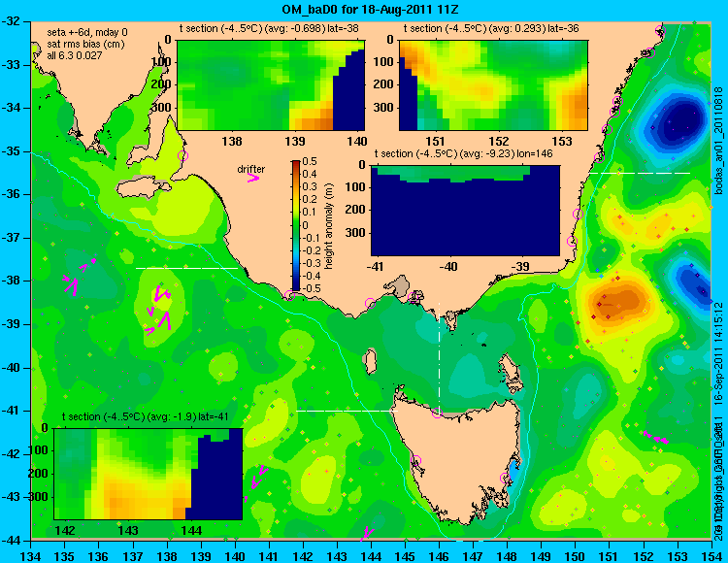Click the '-32' latitude axis tick label
Viewport: 728px width, 563px height.
pyautogui.click(x=11, y=21)
